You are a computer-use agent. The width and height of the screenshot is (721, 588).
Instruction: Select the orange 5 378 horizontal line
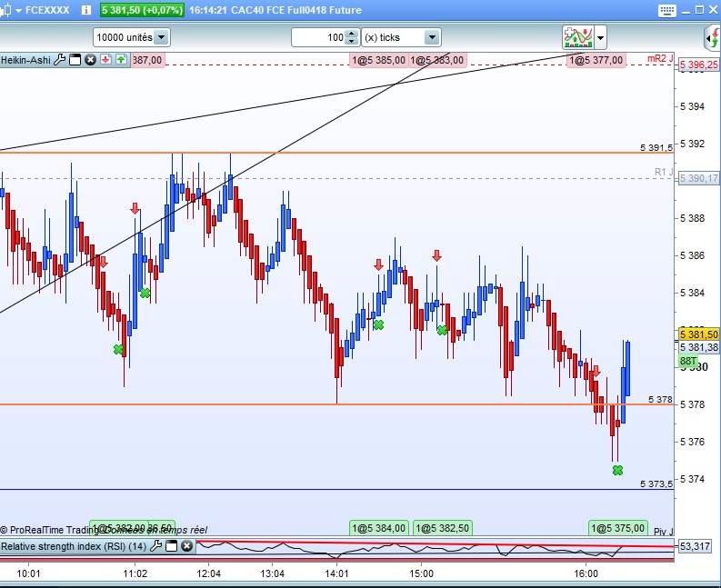coord(336,404)
